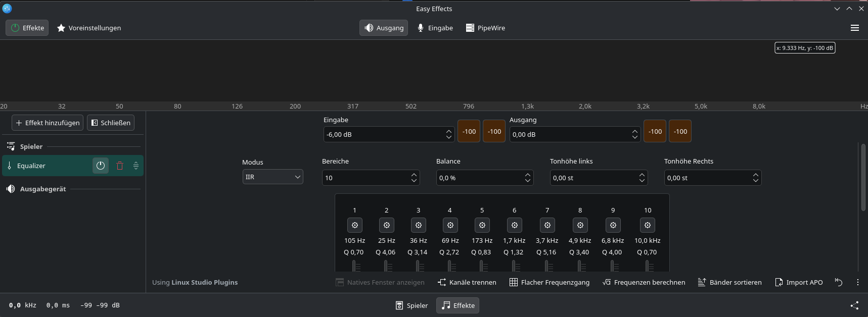This screenshot has height=317, width=868.
Task: Click the share icon in bottom bar
Action: (854, 305)
